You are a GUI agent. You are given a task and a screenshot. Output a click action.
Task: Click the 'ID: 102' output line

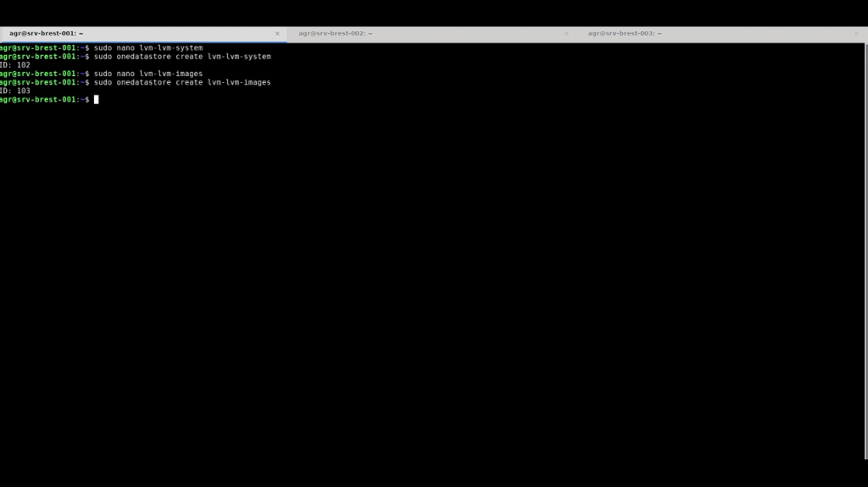click(15, 64)
